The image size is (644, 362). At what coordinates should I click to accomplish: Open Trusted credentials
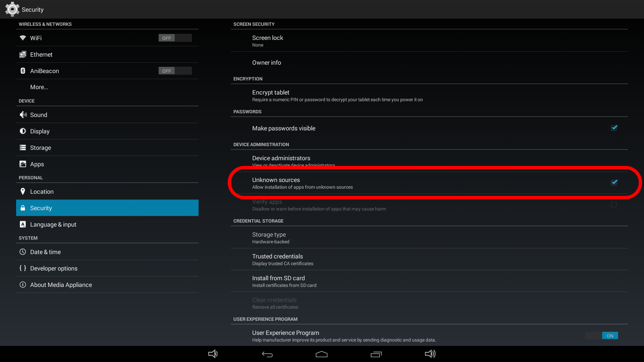tap(429, 259)
